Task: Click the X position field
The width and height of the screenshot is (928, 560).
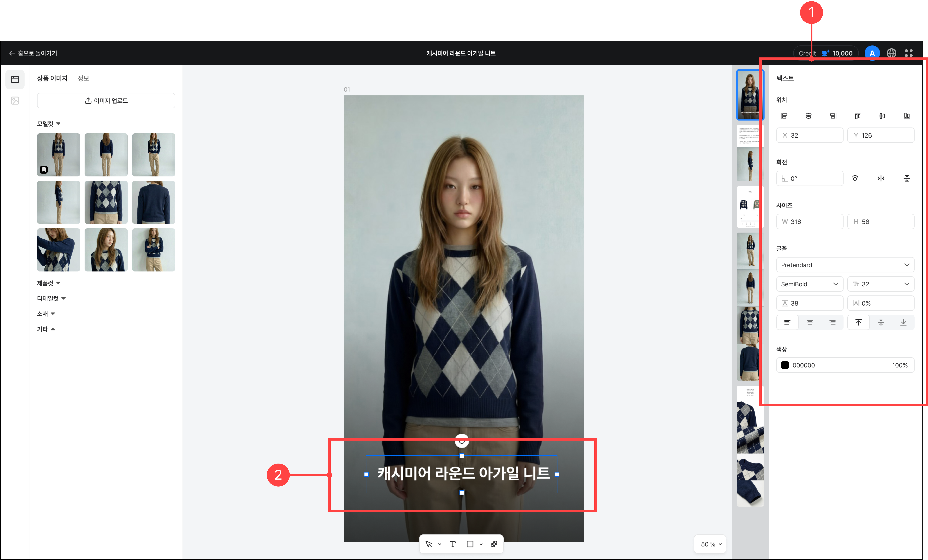Action: point(810,135)
